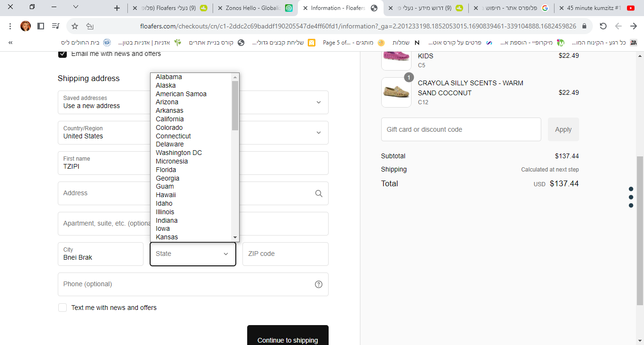The width and height of the screenshot is (644, 345).
Task: Click the Apply discount button
Action: [x=563, y=129]
